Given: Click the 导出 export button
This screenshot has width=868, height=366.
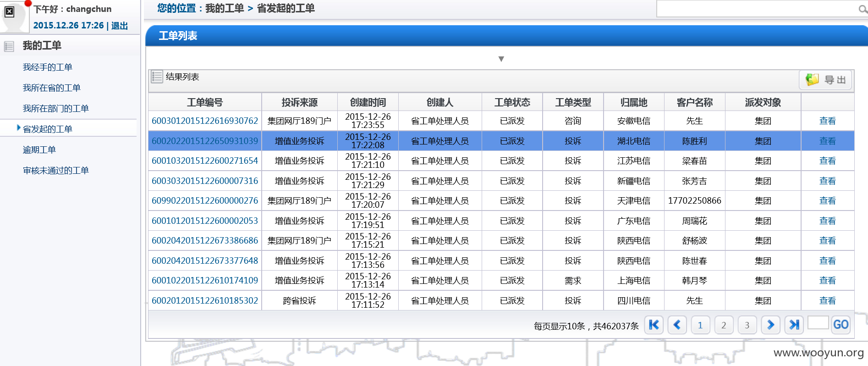Looking at the screenshot, I should click(x=826, y=80).
